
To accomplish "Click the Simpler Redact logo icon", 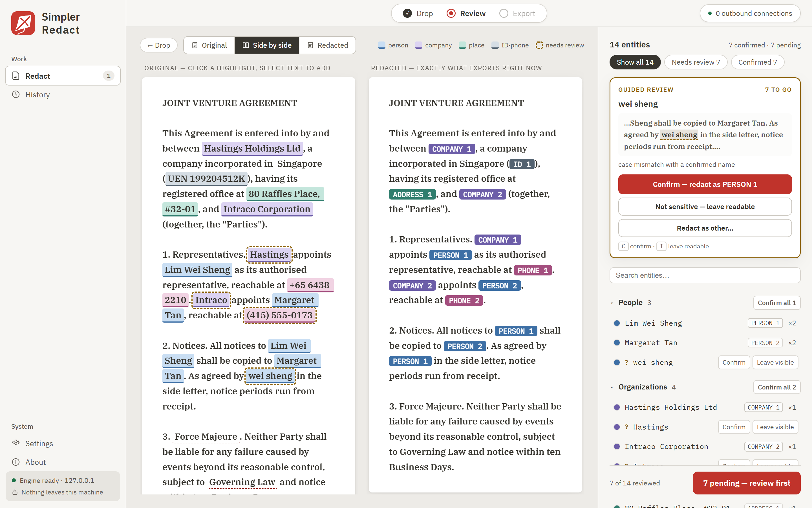I will click(x=23, y=23).
